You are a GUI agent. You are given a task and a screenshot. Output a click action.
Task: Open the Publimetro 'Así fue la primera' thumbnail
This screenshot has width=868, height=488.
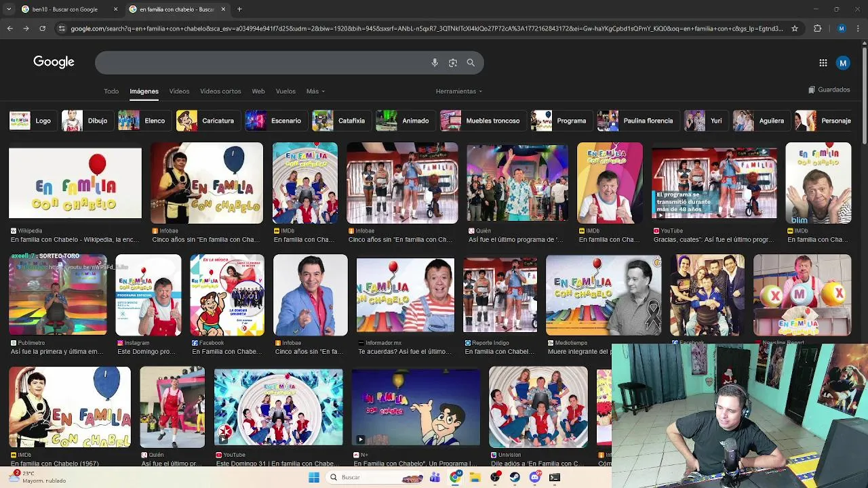58,295
